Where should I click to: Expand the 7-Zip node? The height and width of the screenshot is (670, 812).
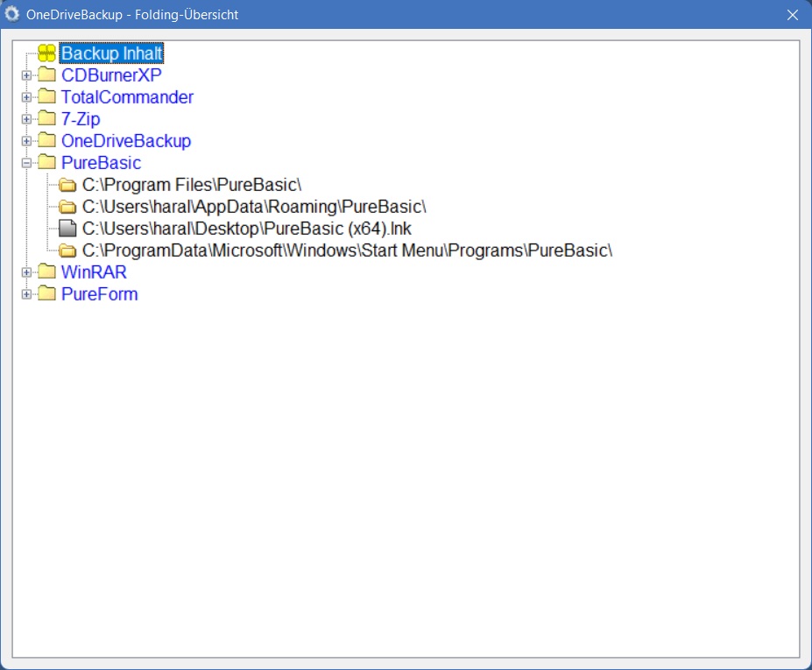[x=26, y=119]
